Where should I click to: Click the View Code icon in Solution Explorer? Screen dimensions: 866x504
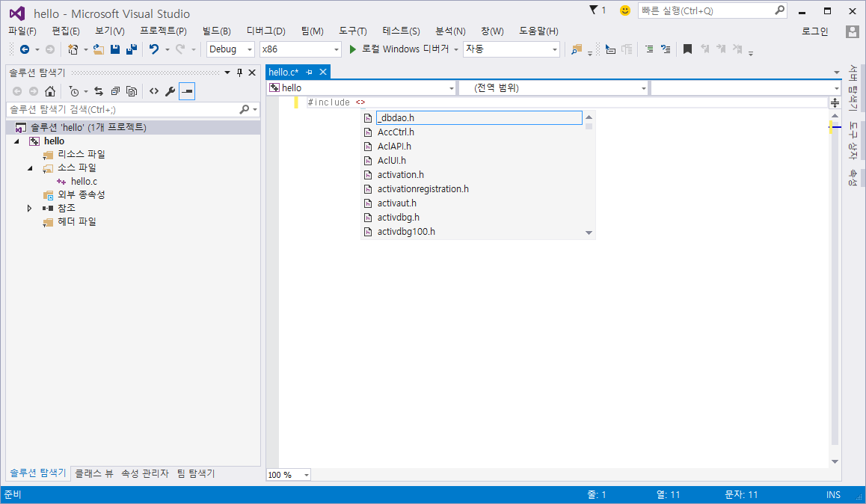154,91
